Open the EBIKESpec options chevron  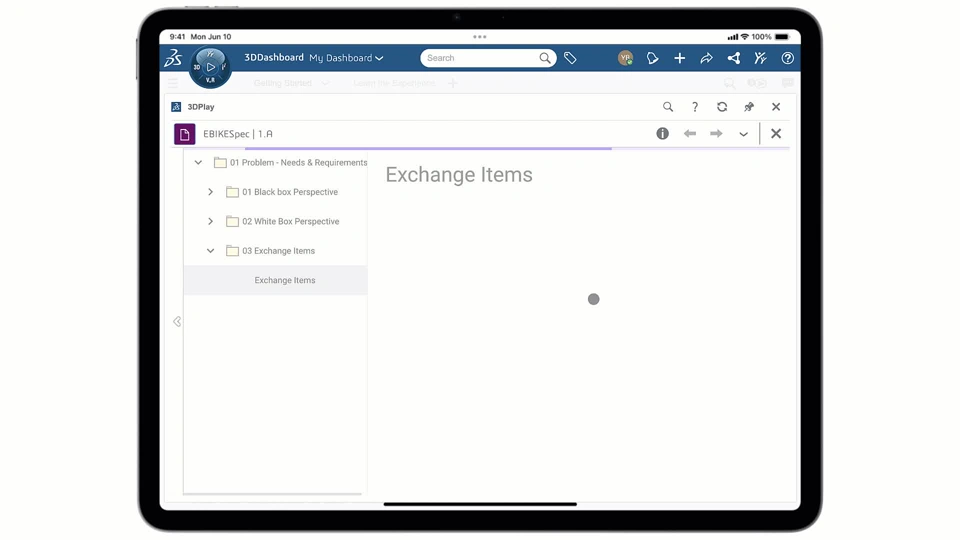tap(743, 134)
